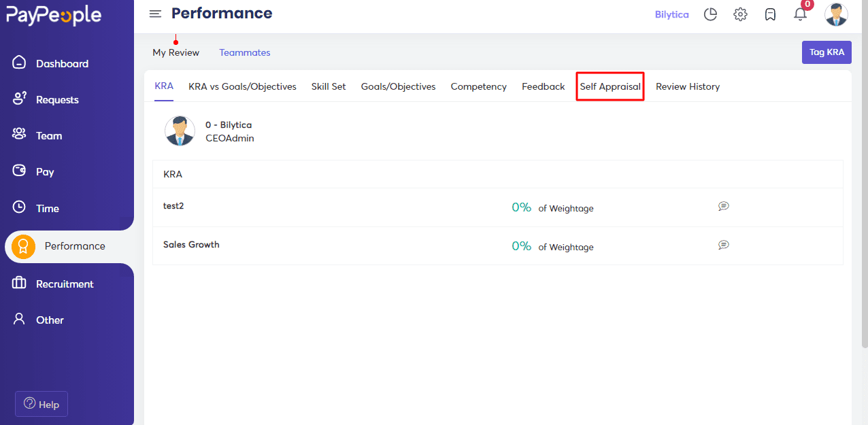The image size is (868, 425).
Task: Open Pay section in sidebar
Action: pyautogui.click(x=45, y=171)
